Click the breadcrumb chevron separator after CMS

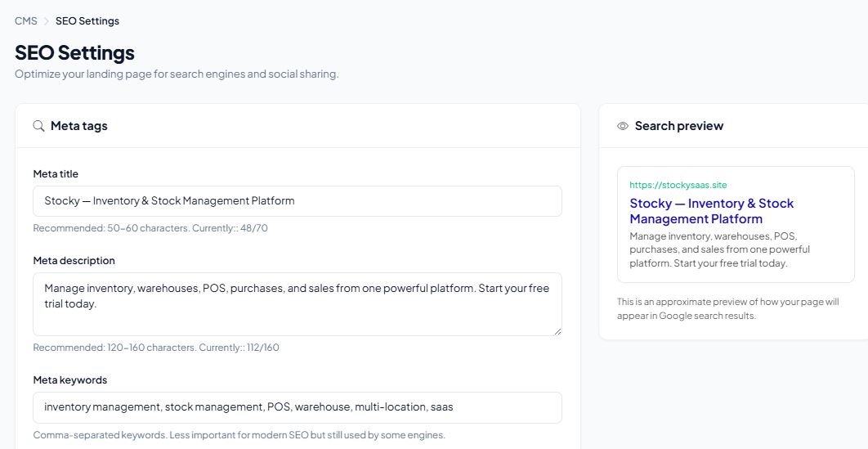47,21
